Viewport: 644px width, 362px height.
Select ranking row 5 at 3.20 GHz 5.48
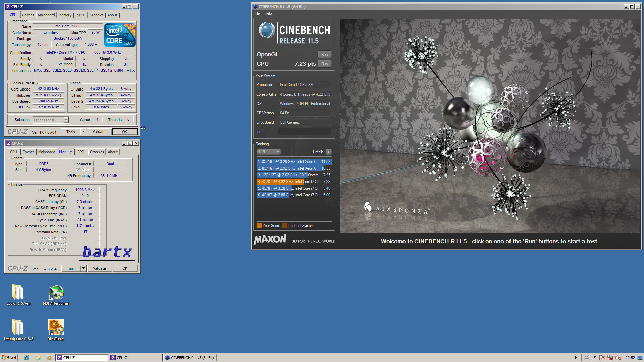294,188
